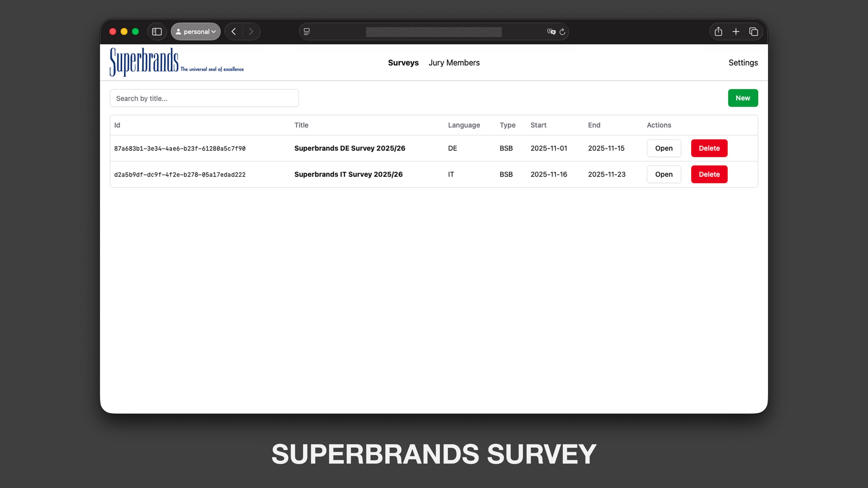Open the Jury Members section
Viewport: 868px width, 488px height.
pos(454,63)
